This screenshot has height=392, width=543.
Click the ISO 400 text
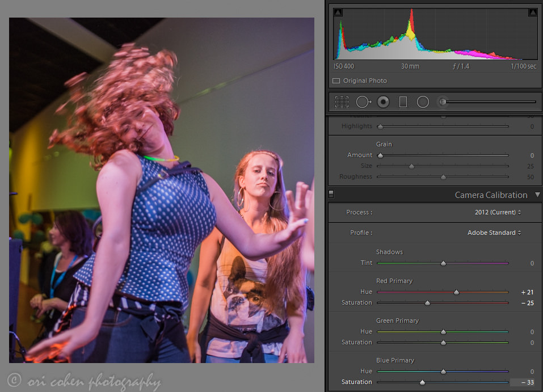tap(344, 66)
